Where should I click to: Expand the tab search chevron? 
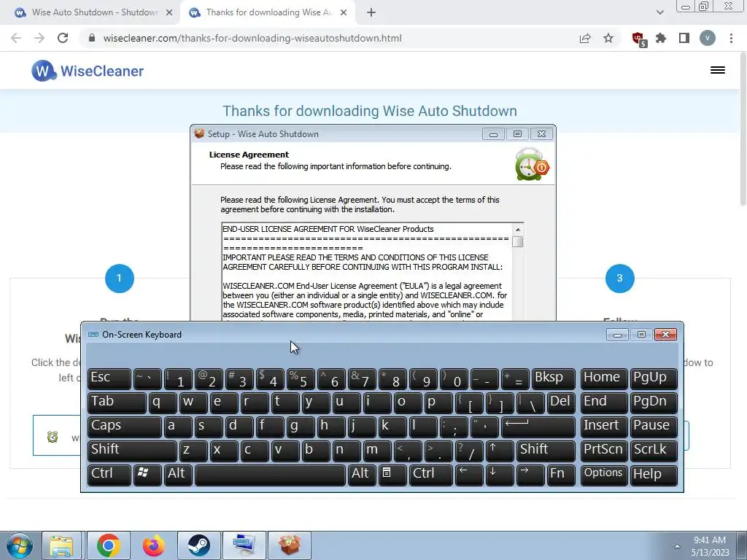click(659, 12)
